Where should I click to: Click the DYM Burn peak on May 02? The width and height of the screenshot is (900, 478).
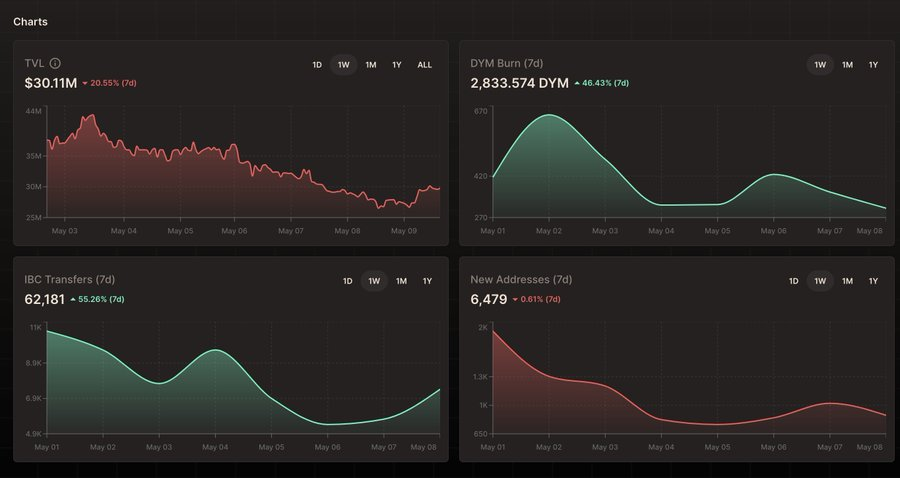pos(549,115)
